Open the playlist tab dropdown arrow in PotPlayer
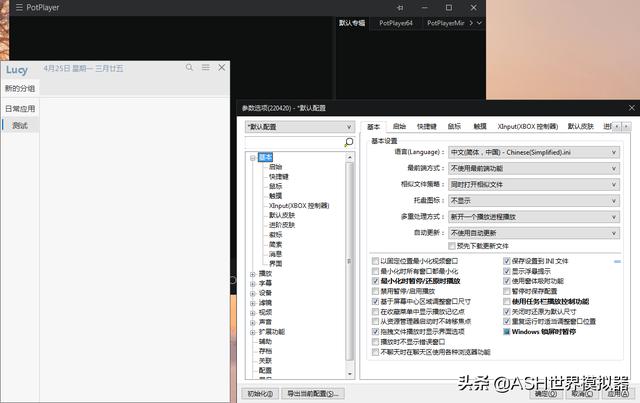 (x=479, y=23)
